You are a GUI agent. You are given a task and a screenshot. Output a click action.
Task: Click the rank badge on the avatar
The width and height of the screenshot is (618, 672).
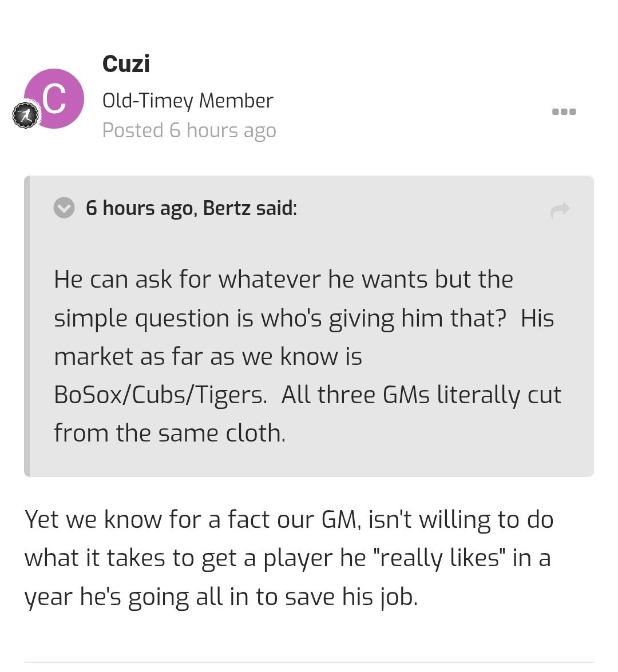coord(25,116)
